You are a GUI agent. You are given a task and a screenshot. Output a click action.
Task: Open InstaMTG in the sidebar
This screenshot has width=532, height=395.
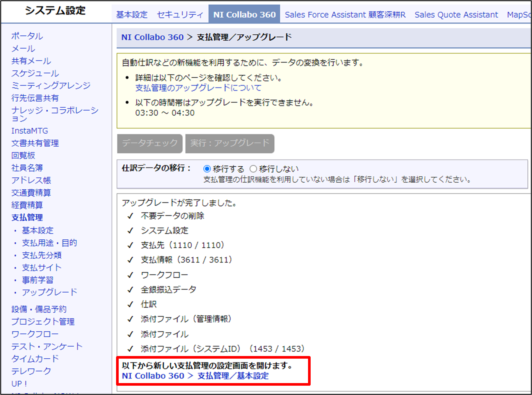(30, 131)
